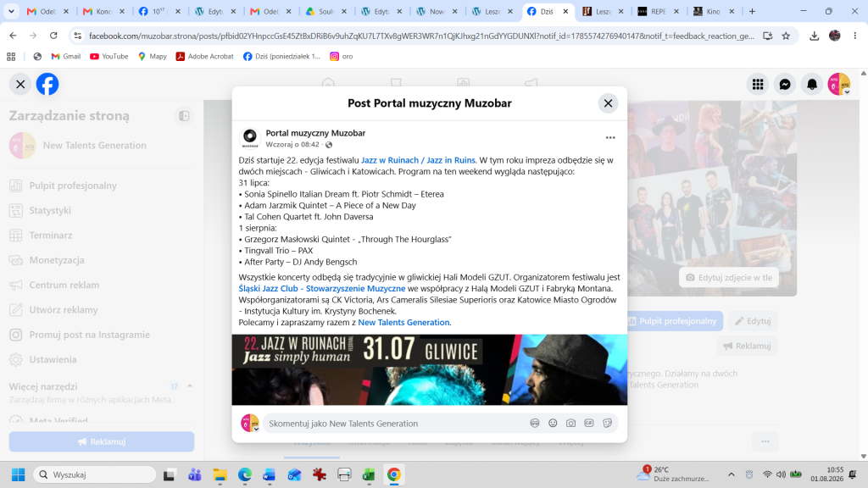This screenshot has height=488, width=868.
Task: Open the emoji picker in the comment box
Action: 553,424
